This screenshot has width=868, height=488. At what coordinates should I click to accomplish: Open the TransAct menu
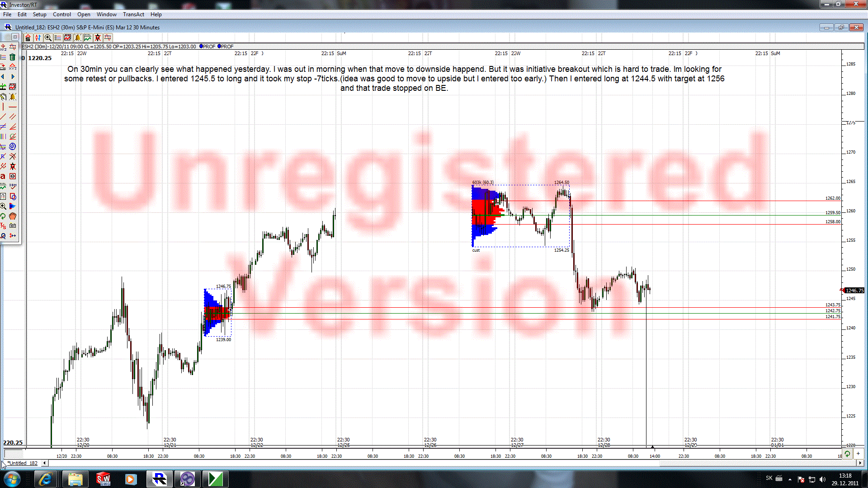tap(133, 14)
